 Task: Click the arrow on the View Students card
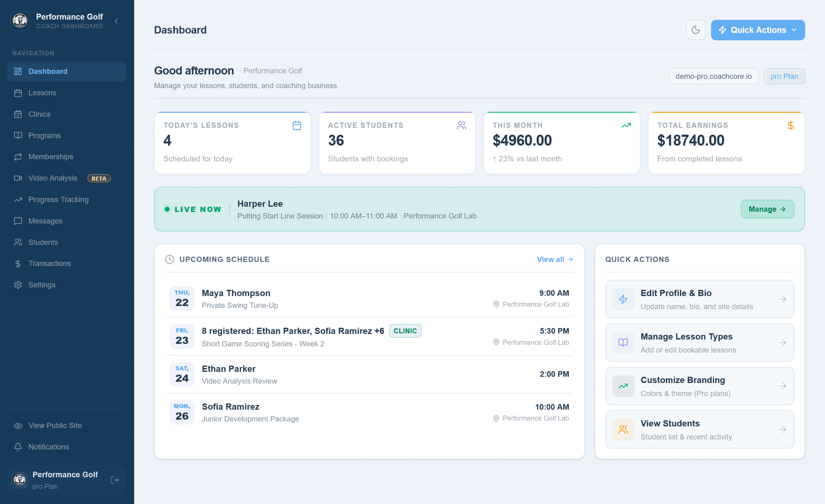pyautogui.click(x=783, y=430)
